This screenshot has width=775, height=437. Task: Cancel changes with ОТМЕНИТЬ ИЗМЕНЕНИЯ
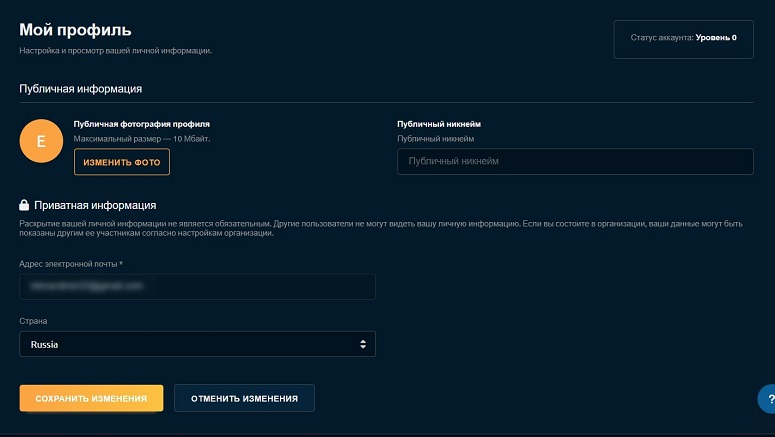pos(244,398)
